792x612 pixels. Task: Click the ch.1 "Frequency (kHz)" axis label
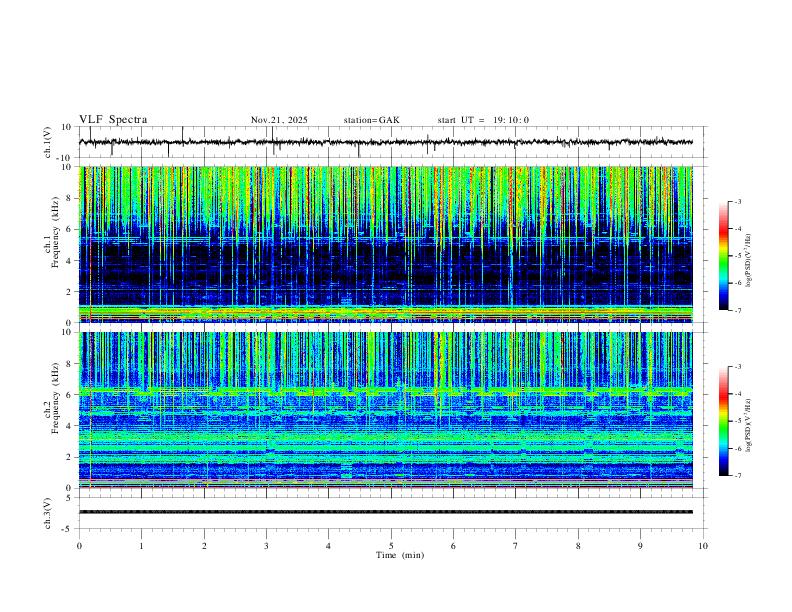(55, 232)
